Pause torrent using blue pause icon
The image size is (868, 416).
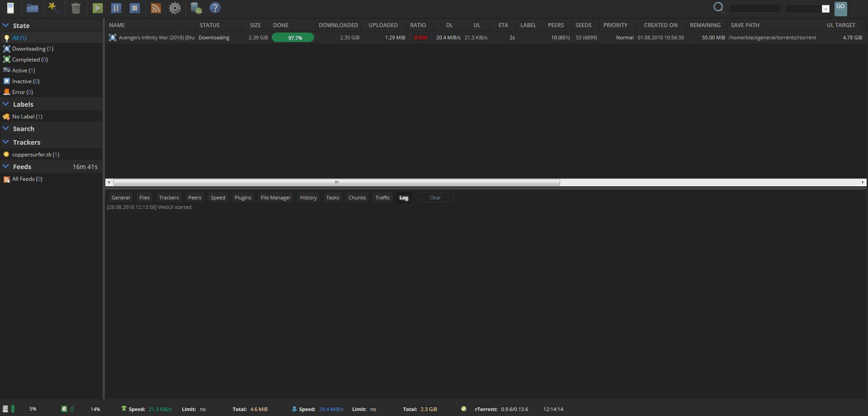(x=116, y=8)
